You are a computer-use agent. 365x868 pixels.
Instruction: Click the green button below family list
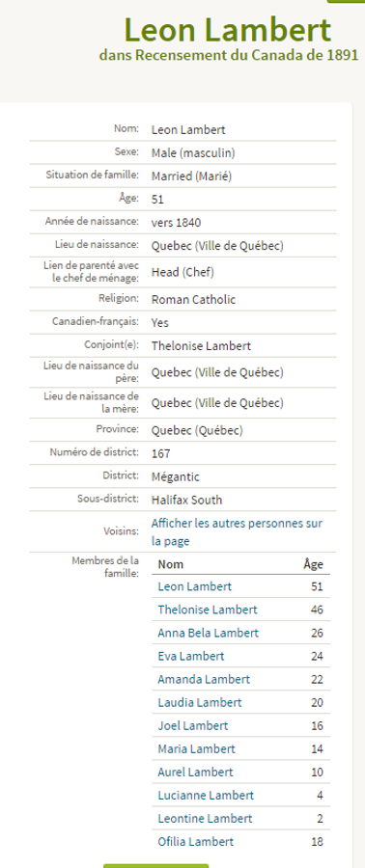click(155, 866)
